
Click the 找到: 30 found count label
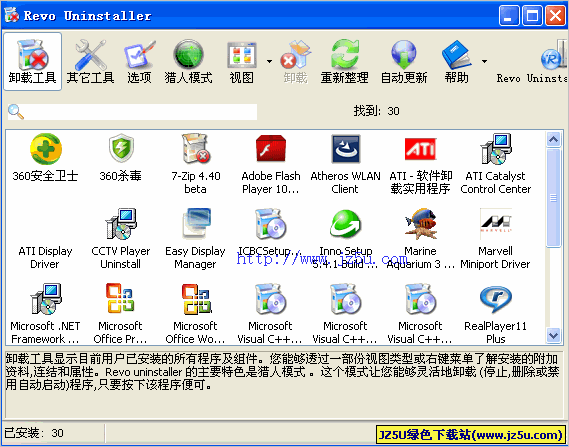click(376, 111)
